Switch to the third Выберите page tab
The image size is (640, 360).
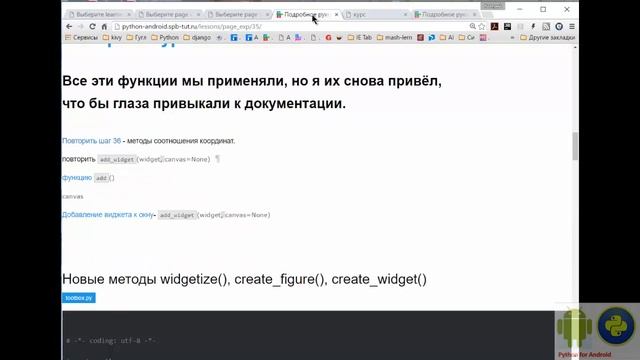237,14
